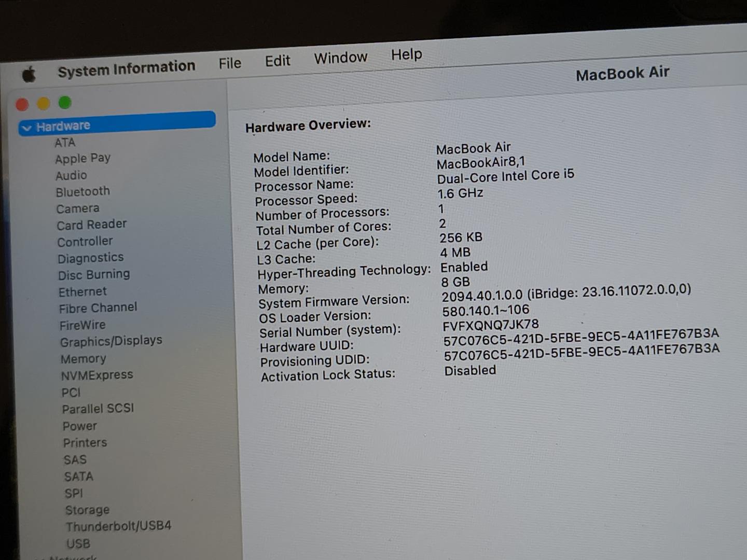The width and height of the screenshot is (747, 560).
Task: Click the Total Number of Cores label
Action: point(324,229)
